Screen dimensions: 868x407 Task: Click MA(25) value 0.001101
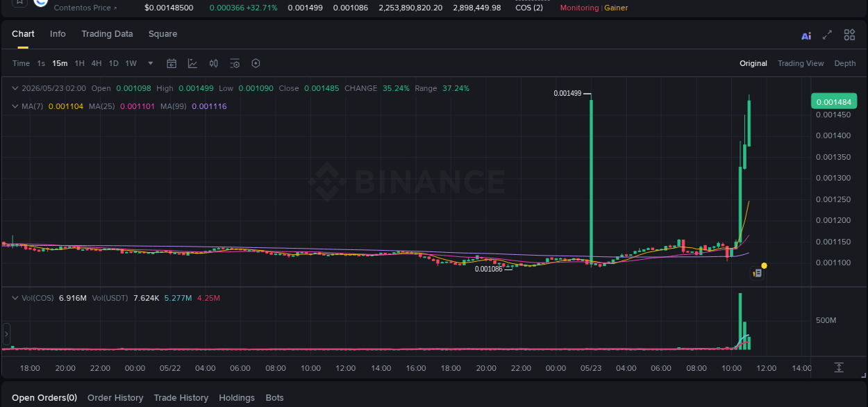pyautogui.click(x=137, y=106)
